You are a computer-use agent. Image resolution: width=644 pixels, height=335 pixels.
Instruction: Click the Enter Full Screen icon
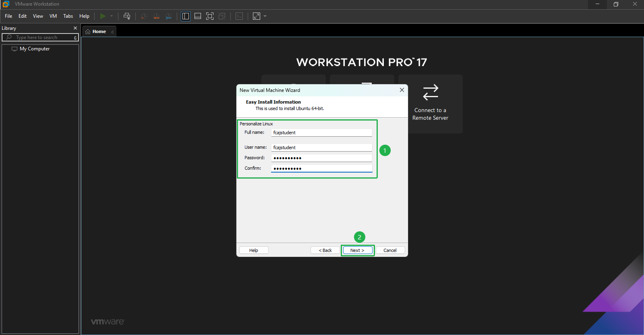210,16
